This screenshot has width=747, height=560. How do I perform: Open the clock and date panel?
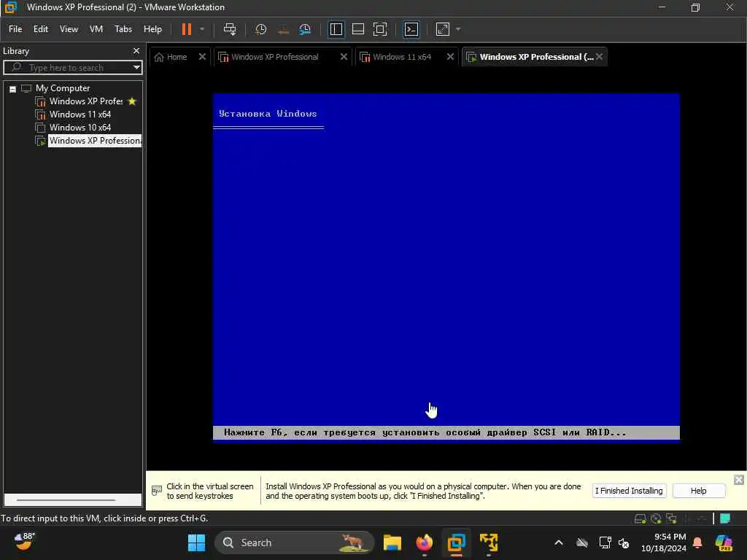click(x=664, y=542)
